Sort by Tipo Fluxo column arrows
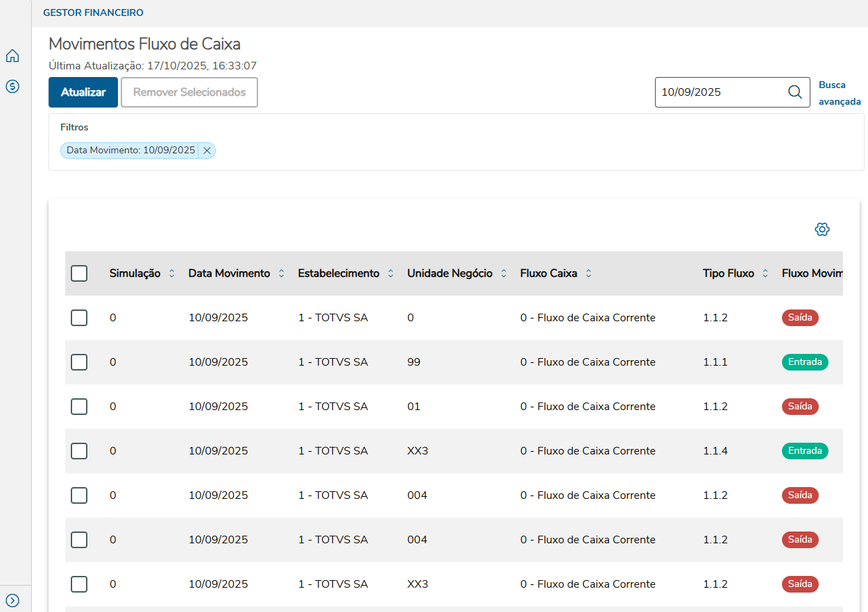 pos(765,273)
